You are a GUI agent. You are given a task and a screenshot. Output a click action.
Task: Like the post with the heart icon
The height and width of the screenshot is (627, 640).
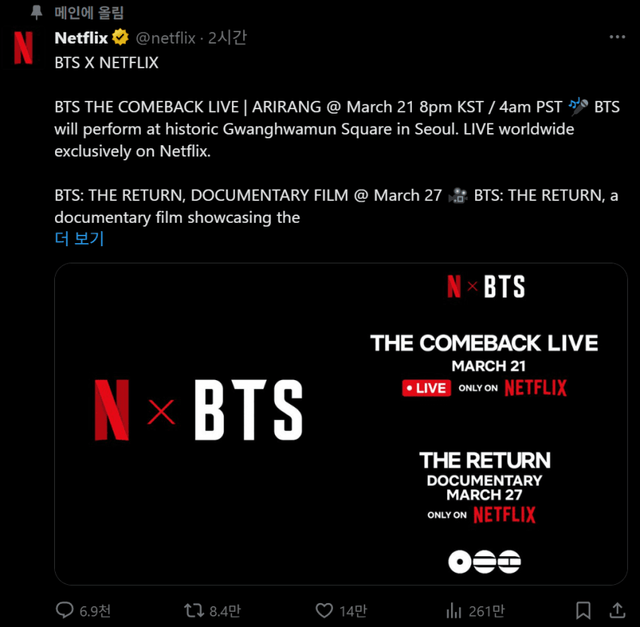pos(324,609)
